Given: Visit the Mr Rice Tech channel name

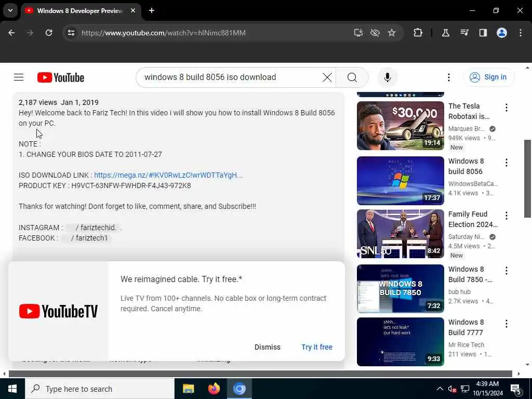Looking at the screenshot, I should pos(466,345).
